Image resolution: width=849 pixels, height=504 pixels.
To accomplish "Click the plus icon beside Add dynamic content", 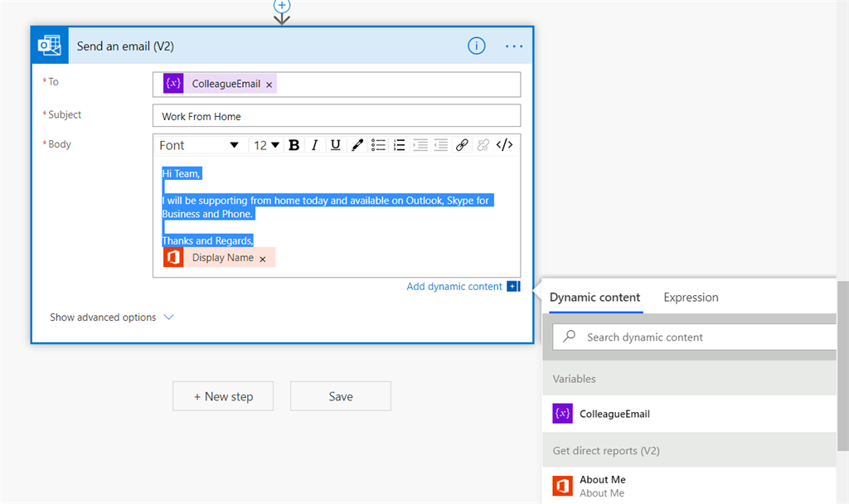I will (512, 286).
